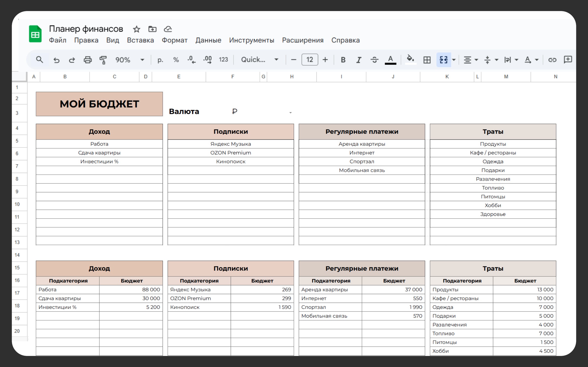The height and width of the screenshot is (367, 588).
Task: Open the text color picker
Action: point(391,60)
